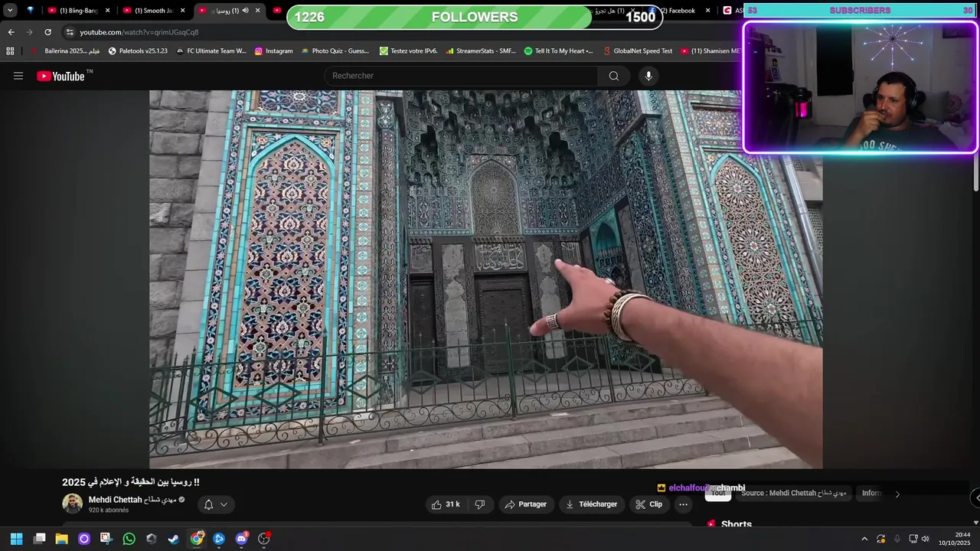Open Google Chrome from the taskbar
The width and height of the screenshot is (980, 551).
coord(197,539)
